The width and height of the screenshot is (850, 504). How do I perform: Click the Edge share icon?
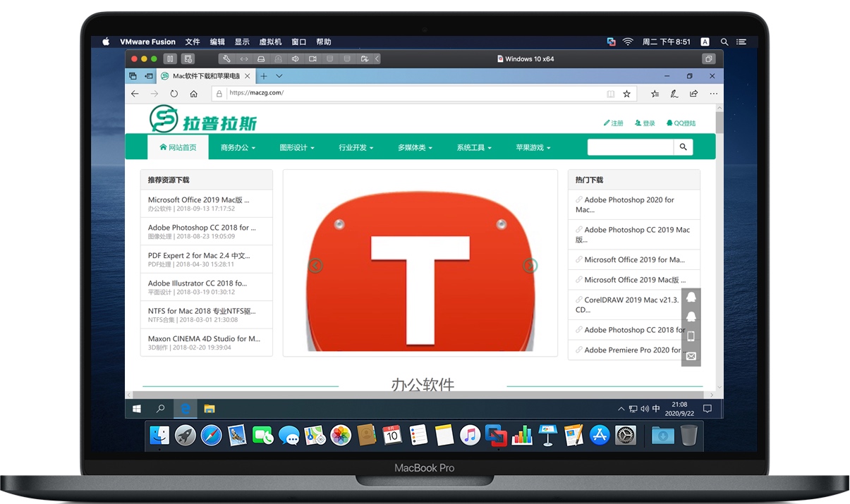(694, 93)
